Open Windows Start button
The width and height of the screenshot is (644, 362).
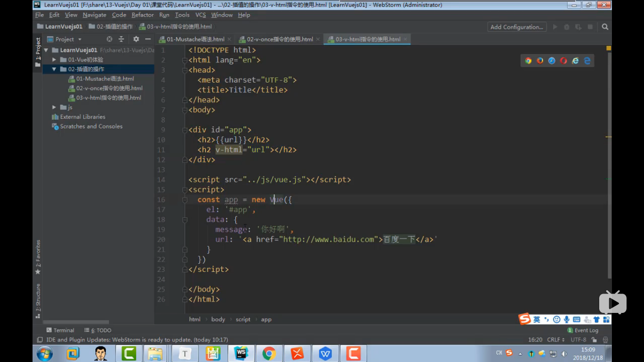44,353
